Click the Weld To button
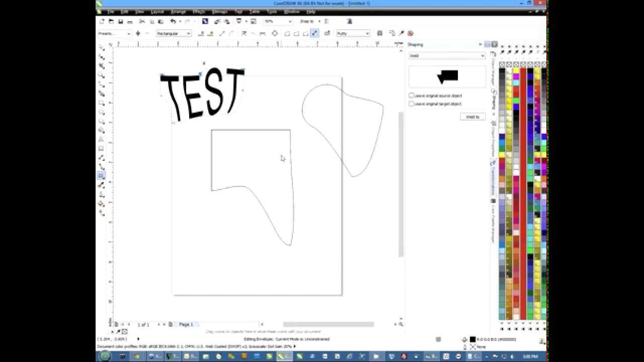Viewport: 644px width, 362px height. click(472, 117)
